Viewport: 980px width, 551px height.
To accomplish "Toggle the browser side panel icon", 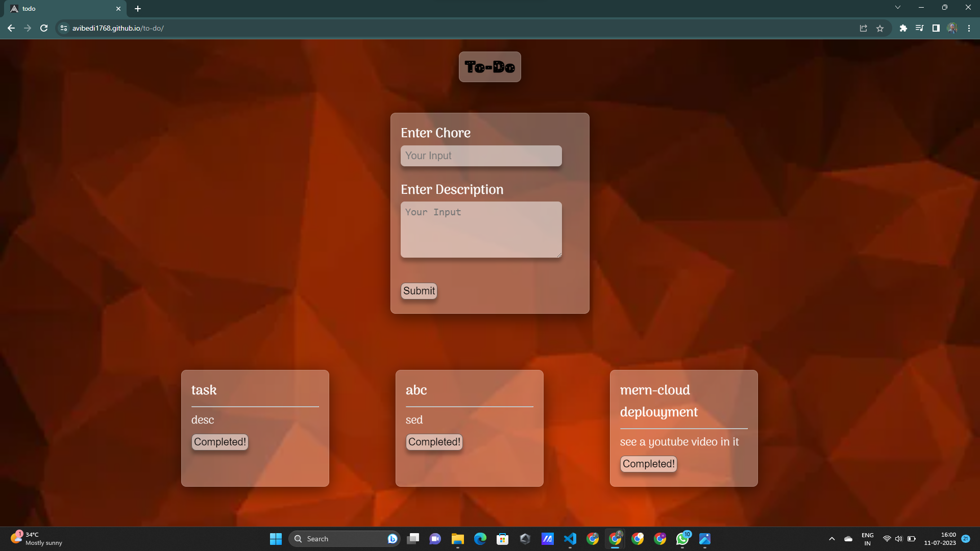I will point(936,29).
